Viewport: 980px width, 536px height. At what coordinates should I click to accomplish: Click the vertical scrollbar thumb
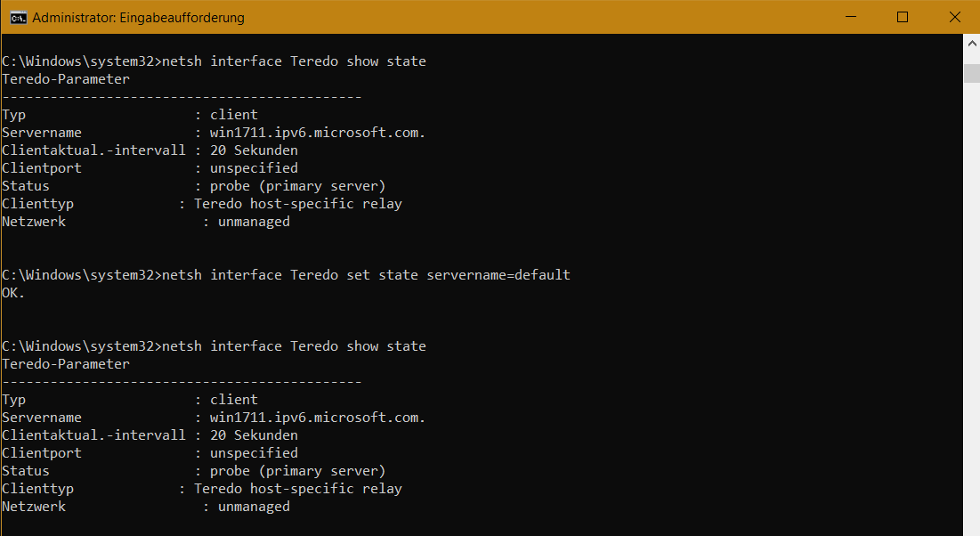pyautogui.click(x=972, y=72)
